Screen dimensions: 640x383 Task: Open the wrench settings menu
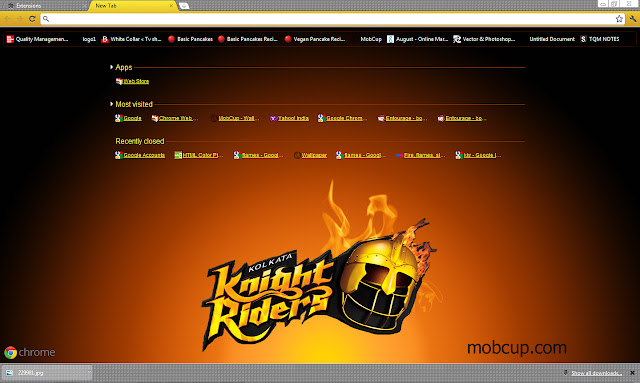[633, 19]
